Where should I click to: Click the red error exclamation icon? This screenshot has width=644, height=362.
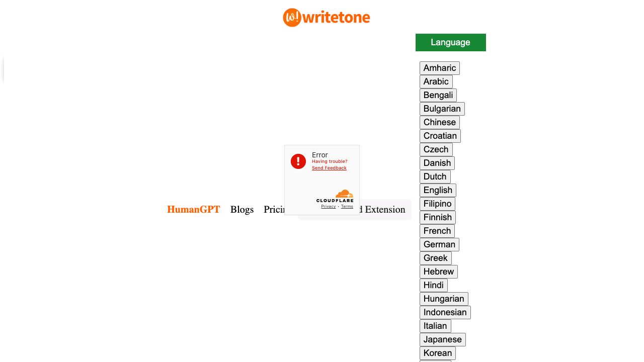298,161
